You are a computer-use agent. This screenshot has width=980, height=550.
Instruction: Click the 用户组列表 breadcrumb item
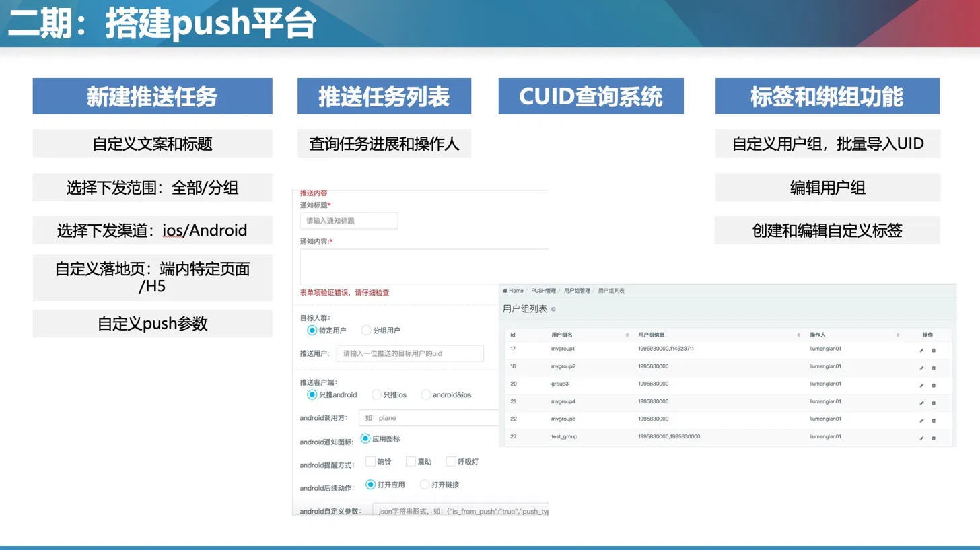coord(611,291)
